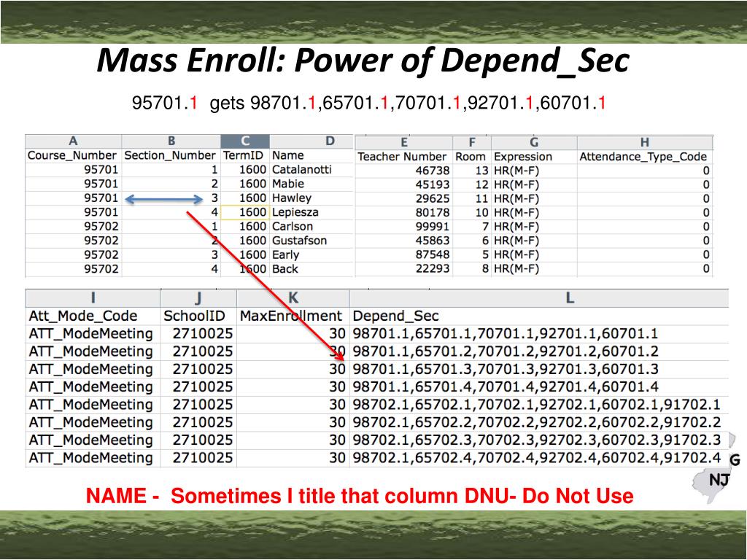The height and width of the screenshot is (560, 747).
Task: Select room 7 cell
Action: [472, 227]
